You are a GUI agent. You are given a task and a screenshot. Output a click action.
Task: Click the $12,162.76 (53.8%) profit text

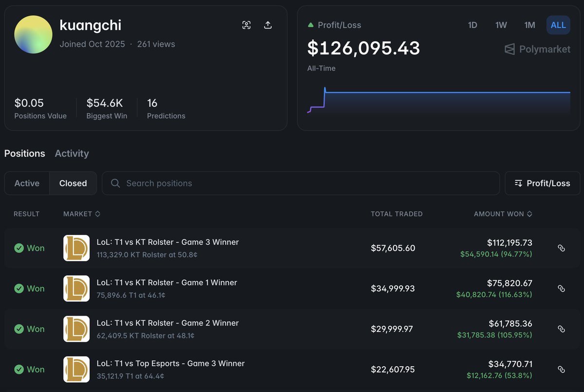point(499,375)
